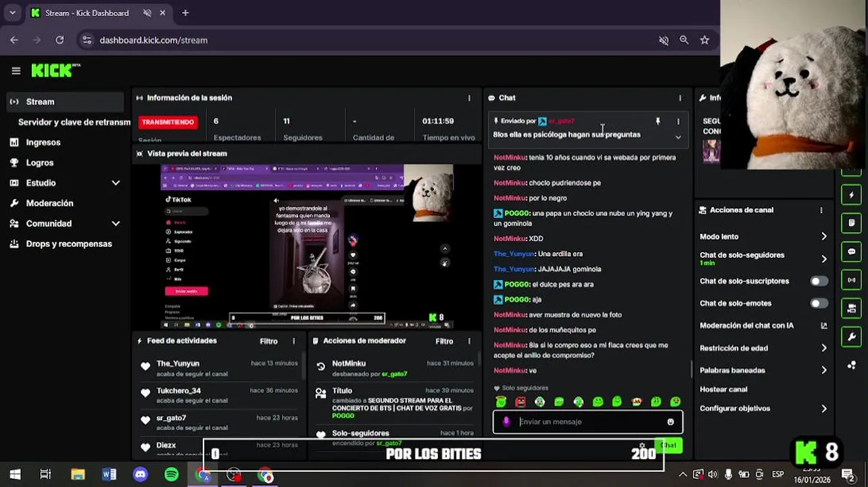Click sr_gato7 username in pinned message

coord(561,121)
